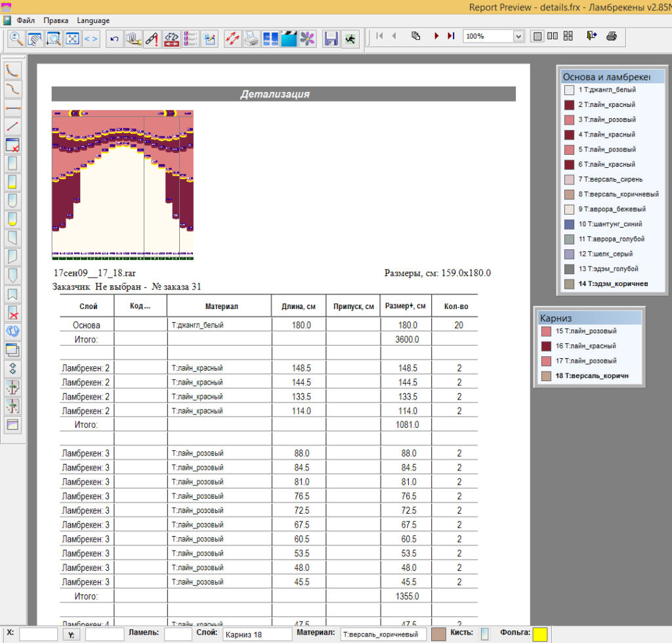
Task: Switch to two-page view layout
Action: pos(553,36)
